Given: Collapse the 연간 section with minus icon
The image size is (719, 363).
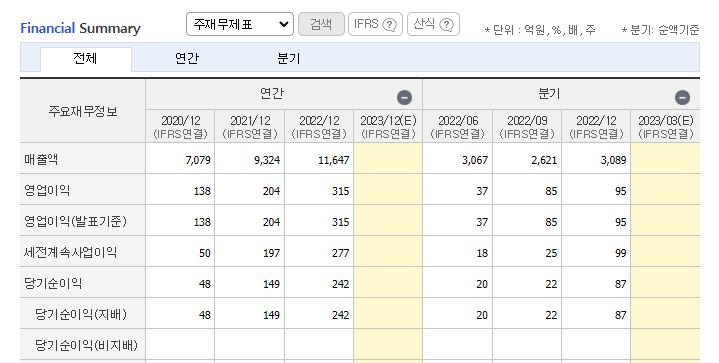Looking at the screenshot, I should pos(404,97).
